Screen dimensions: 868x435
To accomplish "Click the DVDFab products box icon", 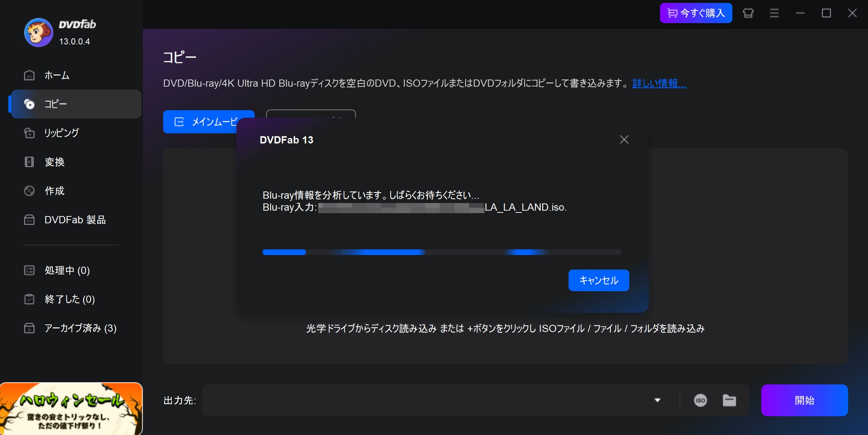I will [29, 220].
